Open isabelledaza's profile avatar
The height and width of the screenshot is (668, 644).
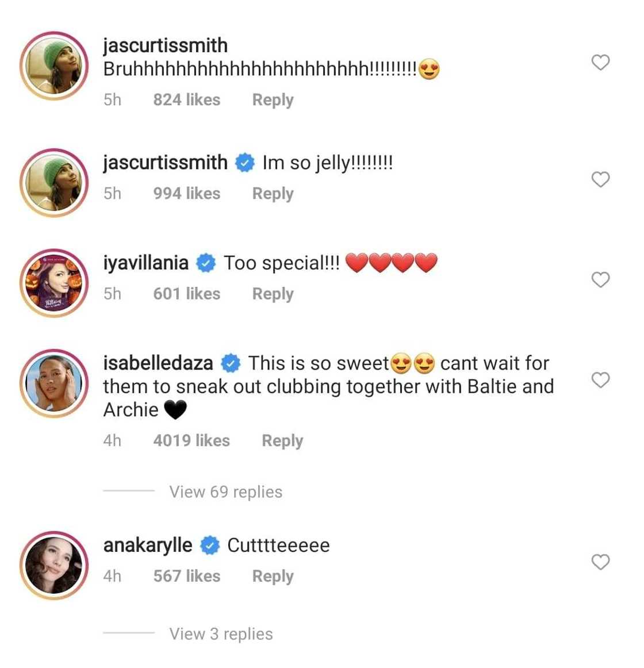pos(54,383)
